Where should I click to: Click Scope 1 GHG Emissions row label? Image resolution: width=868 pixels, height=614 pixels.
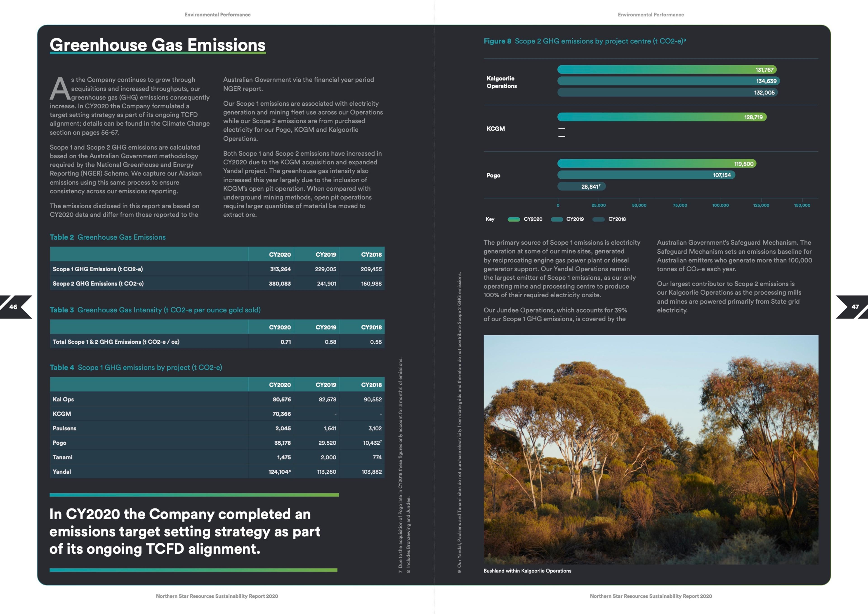coord(97,269)
